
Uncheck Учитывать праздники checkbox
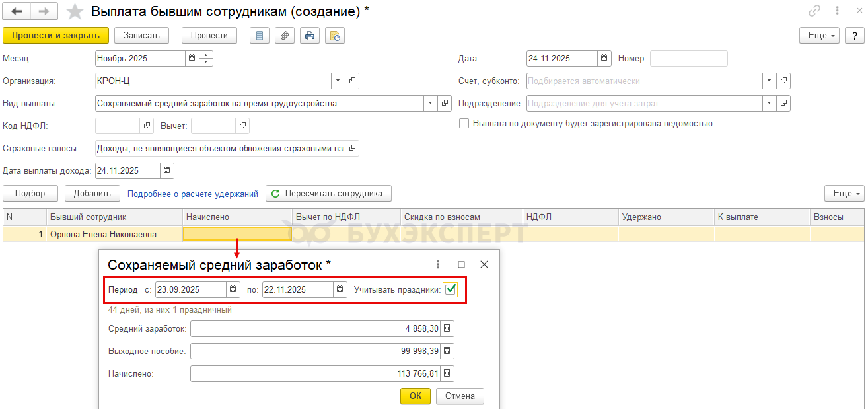[451, 289]
